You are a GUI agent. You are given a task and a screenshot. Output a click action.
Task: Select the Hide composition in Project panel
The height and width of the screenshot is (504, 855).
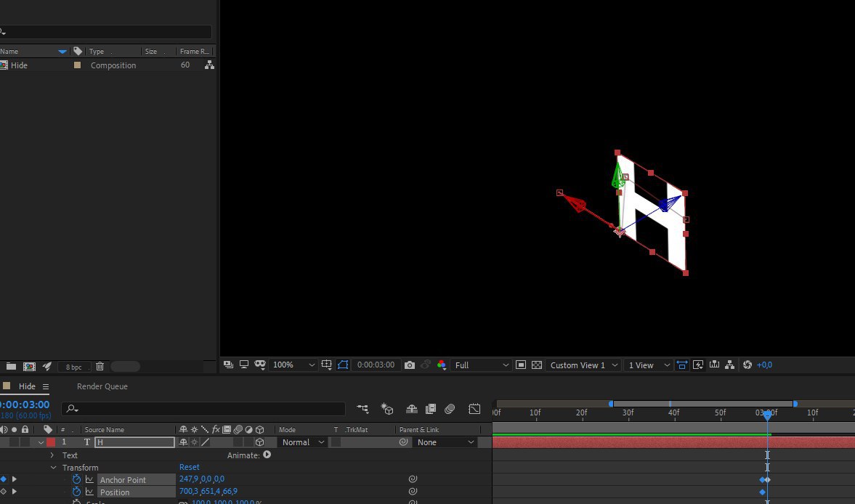[x=19, y=65]
